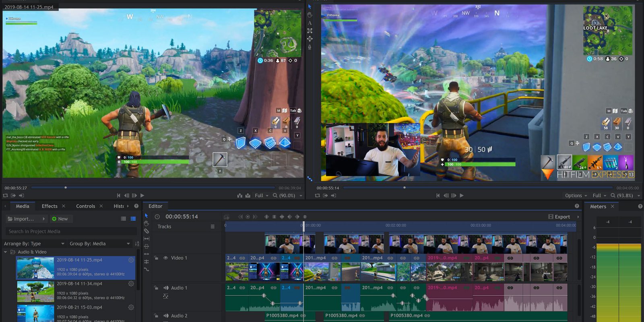This screenshot has width=644, height=322.
Task: Toggle Video 1 track visibility eye
Action: pos(165,258)
